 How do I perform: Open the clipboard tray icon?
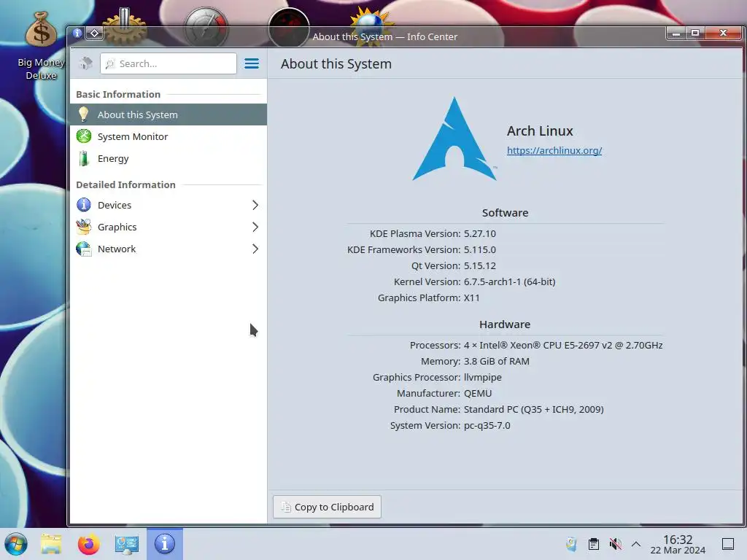(594, 544)
